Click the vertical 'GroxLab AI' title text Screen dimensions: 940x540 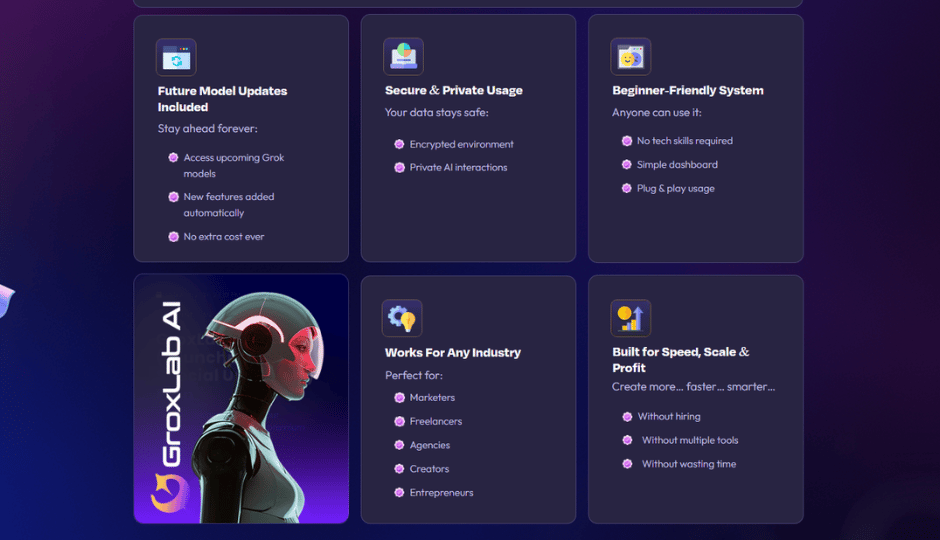point(171,384)
